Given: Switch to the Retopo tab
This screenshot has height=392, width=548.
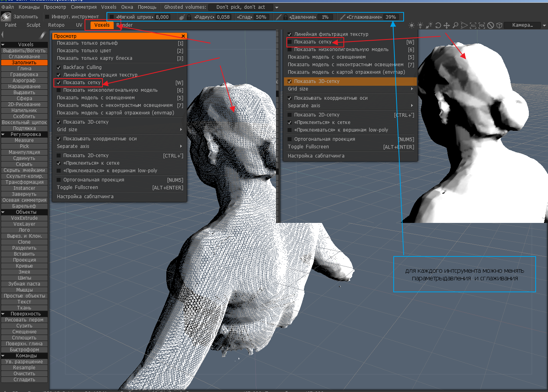Looking at the screenshot, I should 56,25.
